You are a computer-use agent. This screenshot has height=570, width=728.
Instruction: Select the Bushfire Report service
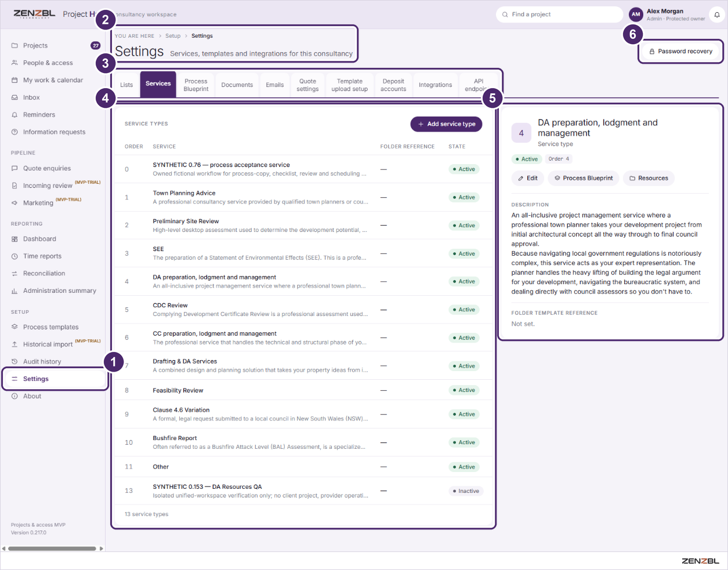305,442
